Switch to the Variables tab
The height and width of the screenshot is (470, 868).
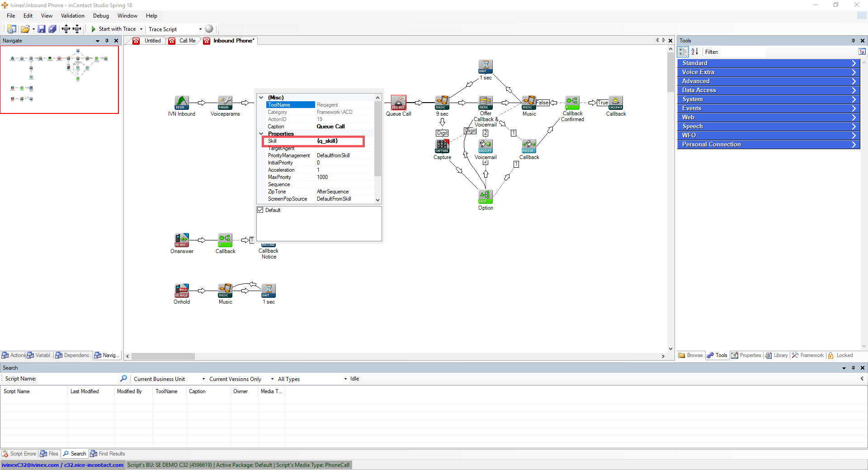(x=40, y=355)
